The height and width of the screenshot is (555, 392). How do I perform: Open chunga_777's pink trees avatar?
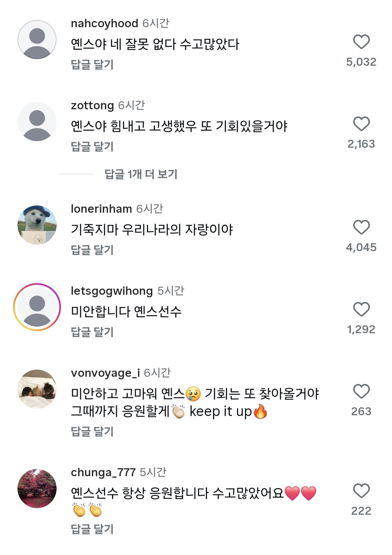(x=37, y=489)
